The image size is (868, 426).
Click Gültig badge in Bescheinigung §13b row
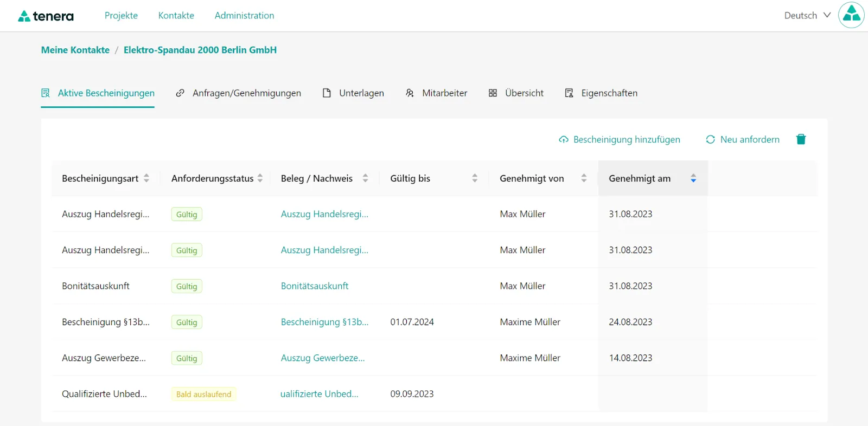tap(187, 322)
